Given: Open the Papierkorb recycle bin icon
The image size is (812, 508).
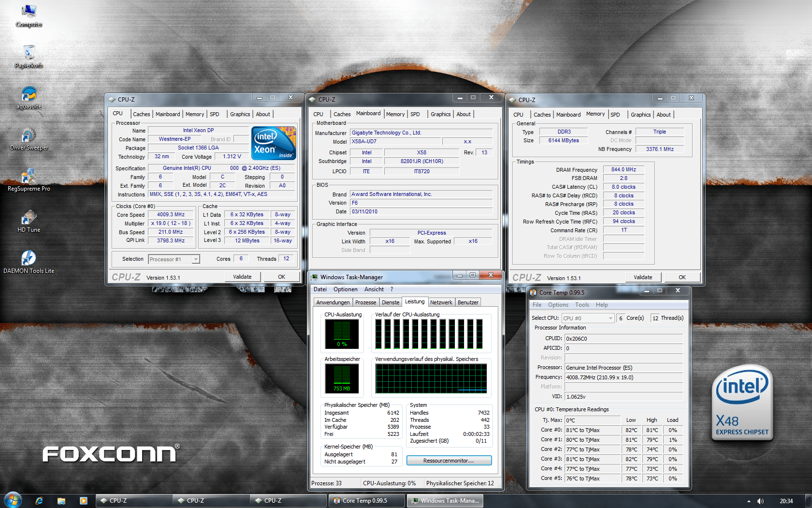Looking at the screenshot, I should [29, 57].
